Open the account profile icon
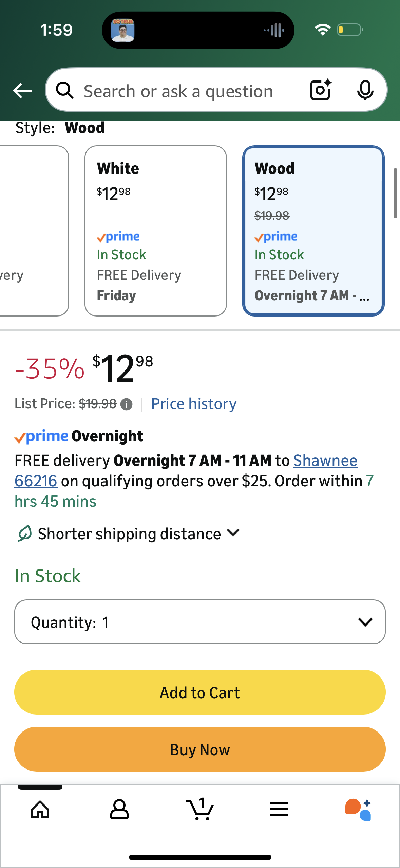 119,810
